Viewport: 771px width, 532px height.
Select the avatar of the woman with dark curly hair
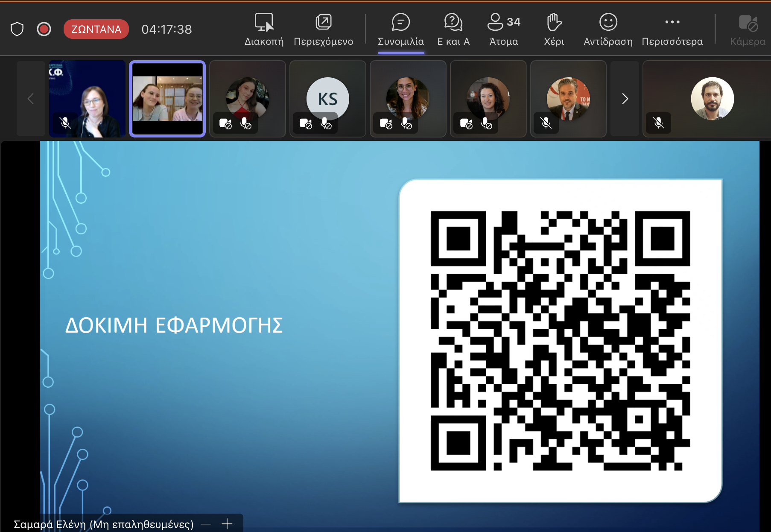point(488,99)
